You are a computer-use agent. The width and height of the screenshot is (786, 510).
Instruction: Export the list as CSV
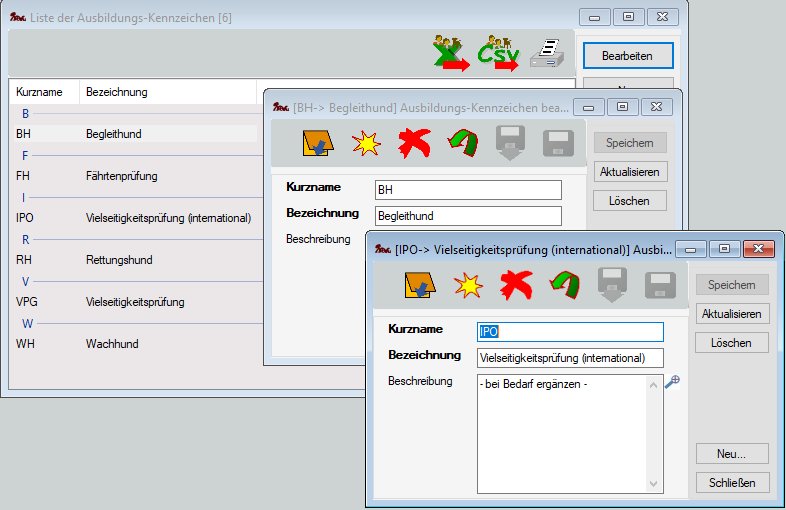[x=500, y=52]
